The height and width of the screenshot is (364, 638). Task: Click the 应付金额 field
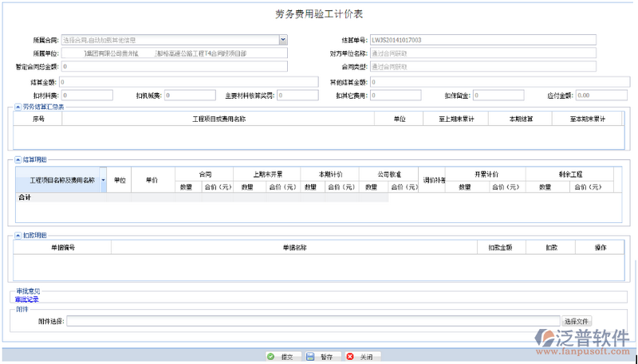pyautogui.click(x=595, y=96)
